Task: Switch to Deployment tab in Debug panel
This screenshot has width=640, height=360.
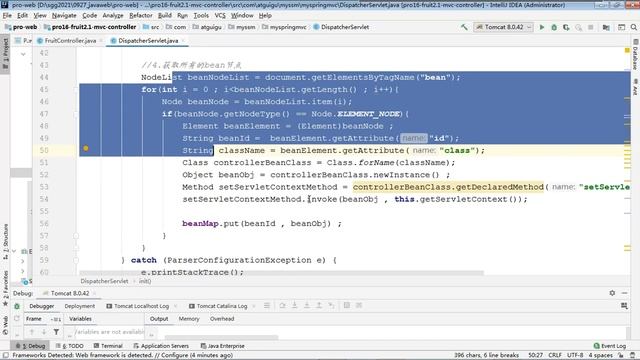Action: tap(80, 306)
